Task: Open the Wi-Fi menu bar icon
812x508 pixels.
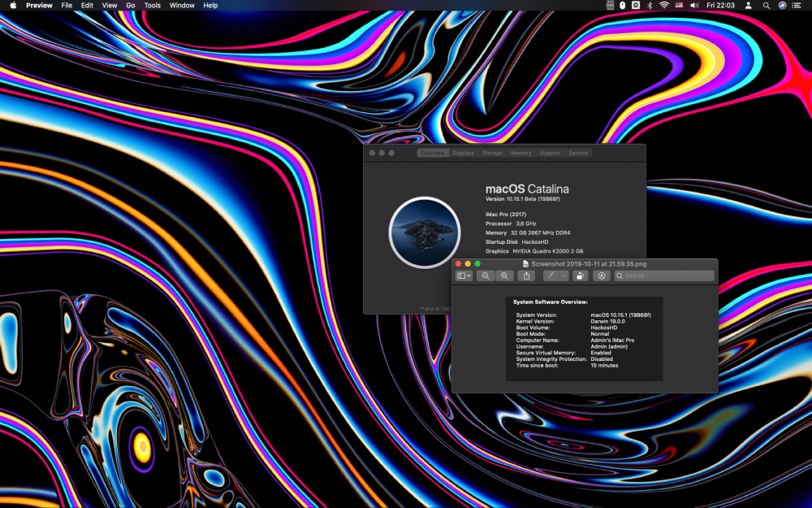Action: click(x=664, y=5)
